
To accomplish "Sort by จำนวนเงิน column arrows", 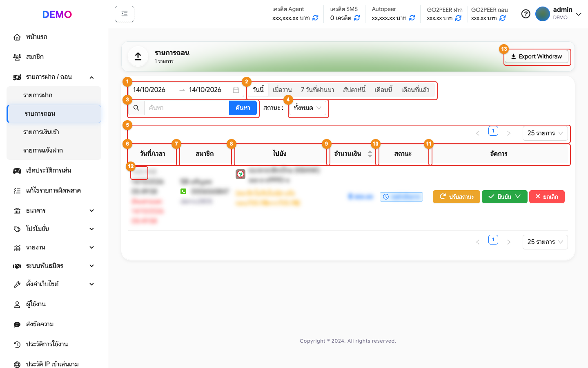I will coord(370,154).
